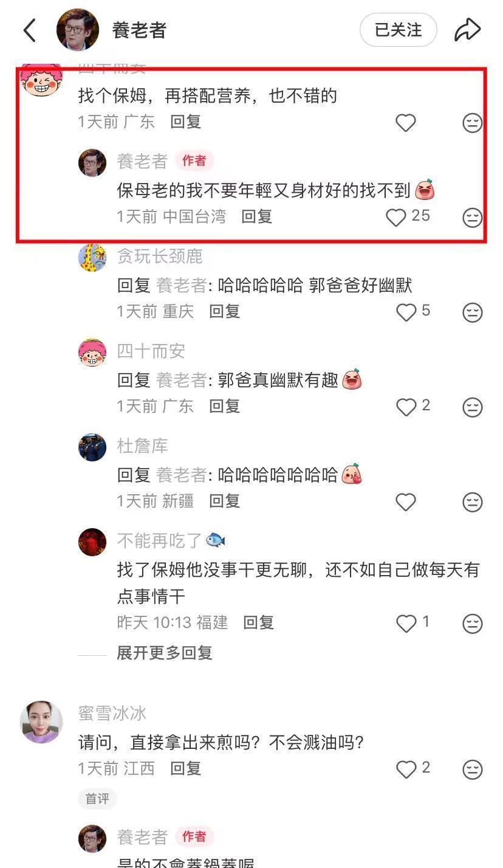Screen dimensions: 503x868
Task: Reply to the author's comment from 中国台湾
Action: click(x=257, y=217)
